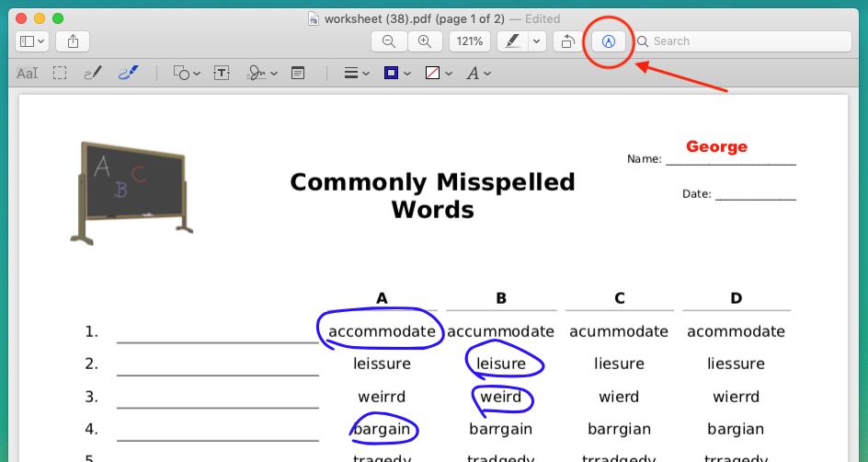Toggle the Markup toolbar button
Viewport: 868px width, 462px height.
609,41
